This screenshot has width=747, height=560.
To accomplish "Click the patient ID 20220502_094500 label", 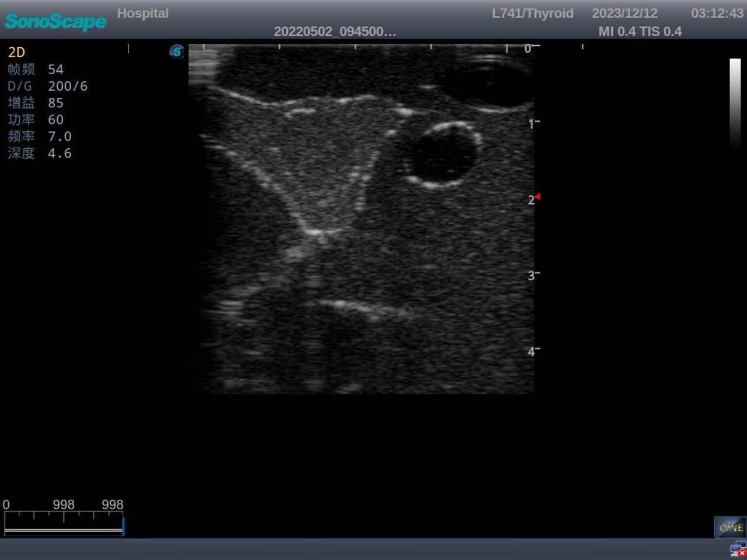I will click(x=335, y=32).
